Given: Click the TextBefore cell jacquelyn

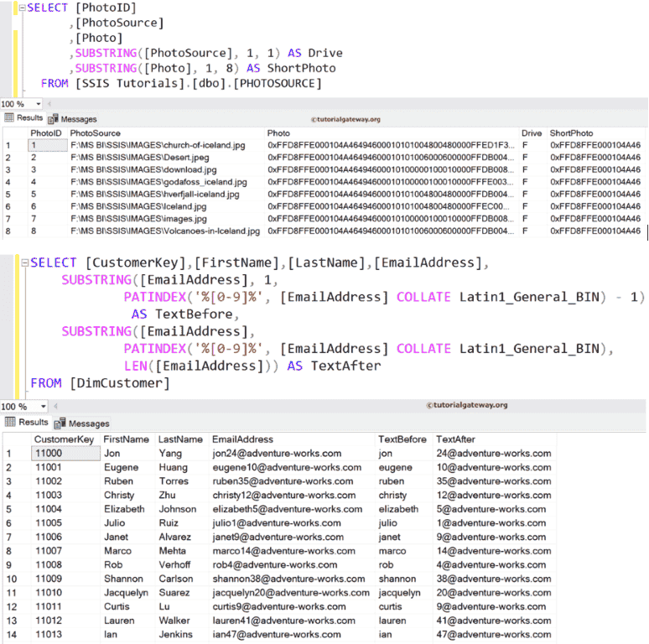Looking at the screenshot, I should [403, 593].
